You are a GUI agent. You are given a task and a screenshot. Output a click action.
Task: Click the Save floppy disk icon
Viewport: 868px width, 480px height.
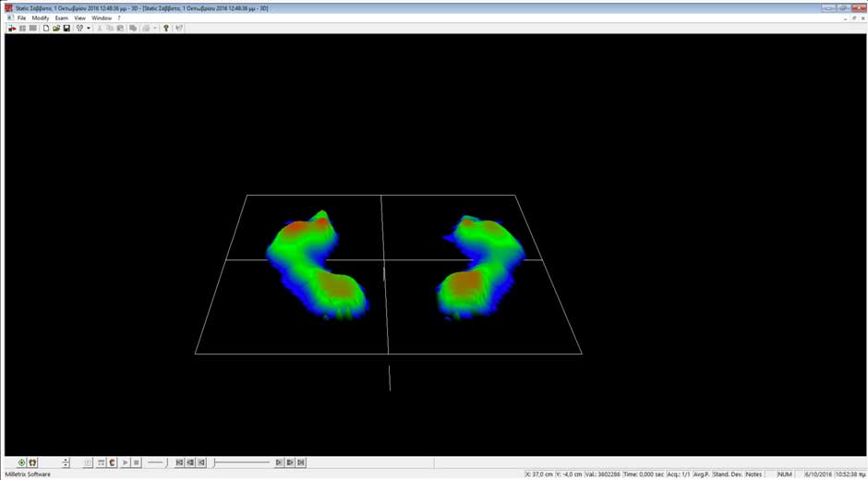point(66,29)
